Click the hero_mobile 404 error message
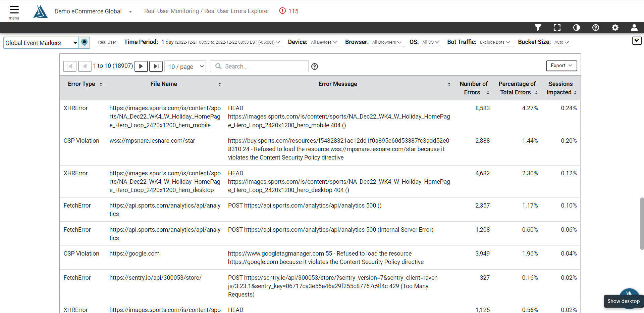 339,117
